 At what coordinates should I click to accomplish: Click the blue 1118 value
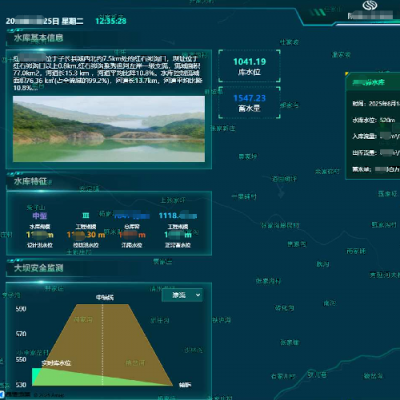178,216
